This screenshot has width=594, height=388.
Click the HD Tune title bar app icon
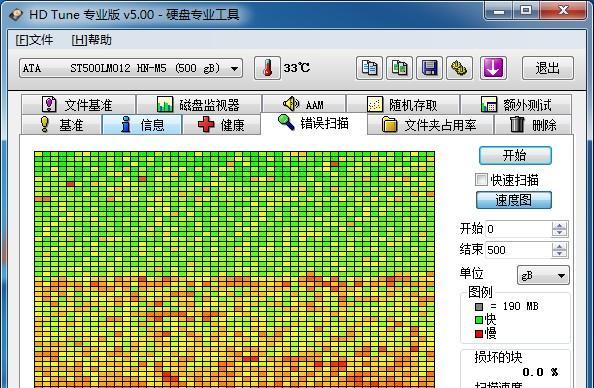point(16,14)
